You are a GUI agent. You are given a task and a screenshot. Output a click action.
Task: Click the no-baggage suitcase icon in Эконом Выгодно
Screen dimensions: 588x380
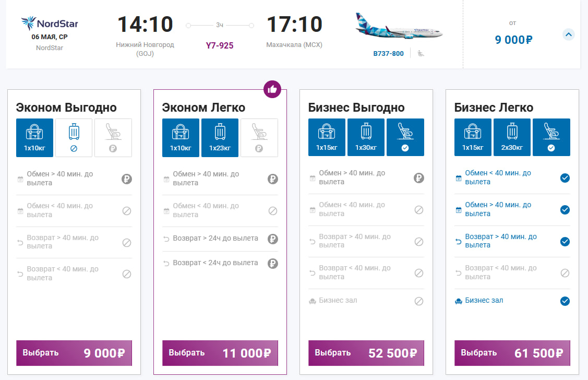[74, 137]
